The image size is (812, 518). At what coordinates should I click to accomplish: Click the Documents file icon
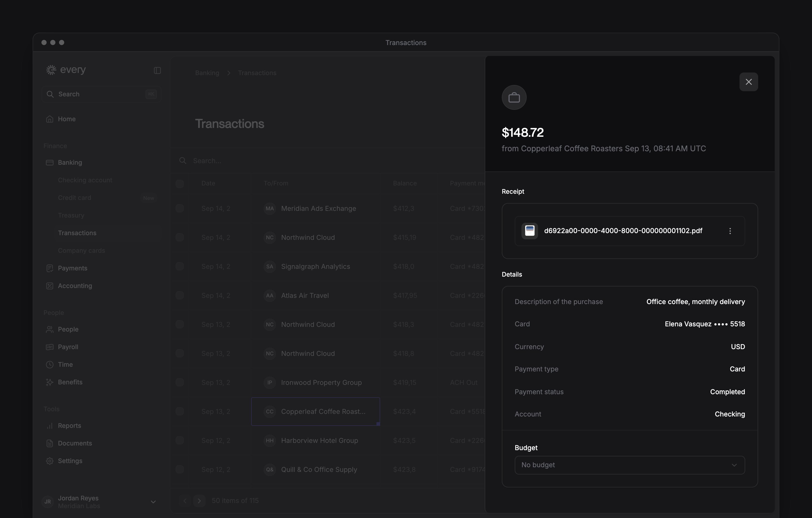point(49,443)
